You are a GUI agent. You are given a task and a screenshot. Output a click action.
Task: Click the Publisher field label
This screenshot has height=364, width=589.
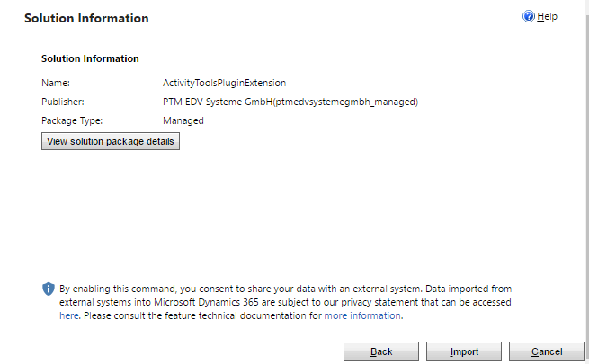pyautogui.click(x=63, y=102)
